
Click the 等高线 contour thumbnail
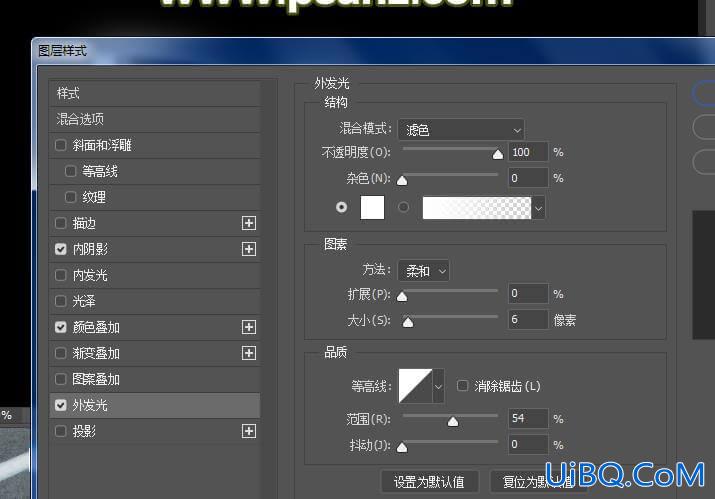[x=415, y=386]
